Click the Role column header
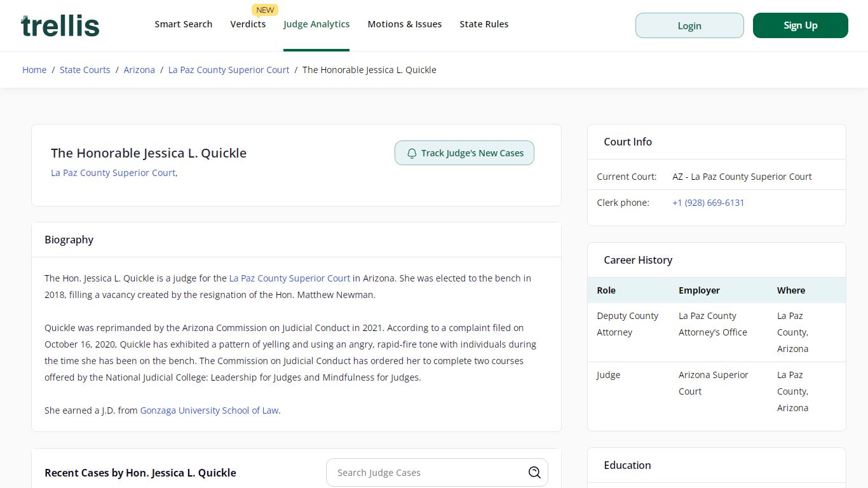The width and height of the screenshot is (868, 488). click(606, 290)
